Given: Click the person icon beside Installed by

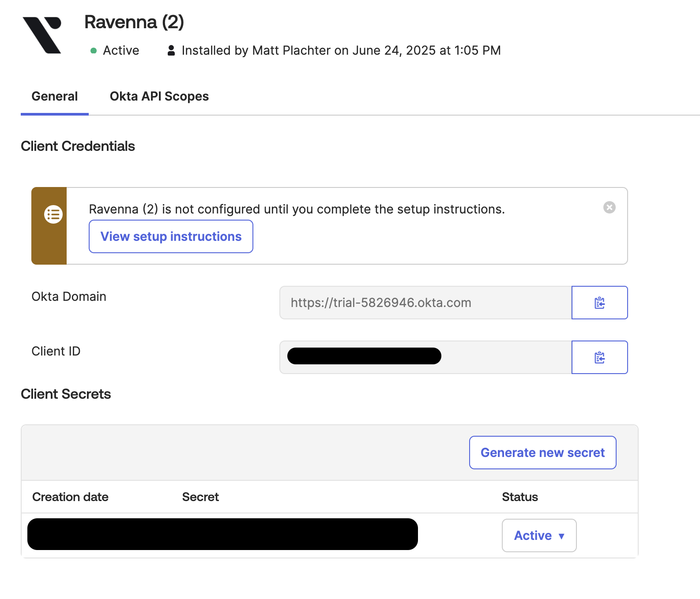Looking at the screenshot, I should coord(171,50).
